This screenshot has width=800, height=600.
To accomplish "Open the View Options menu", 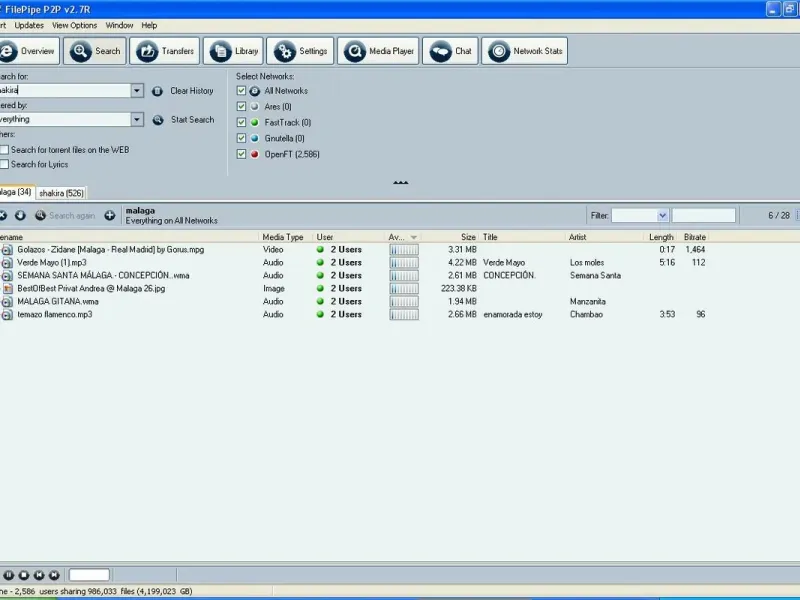I will point(74,25).
